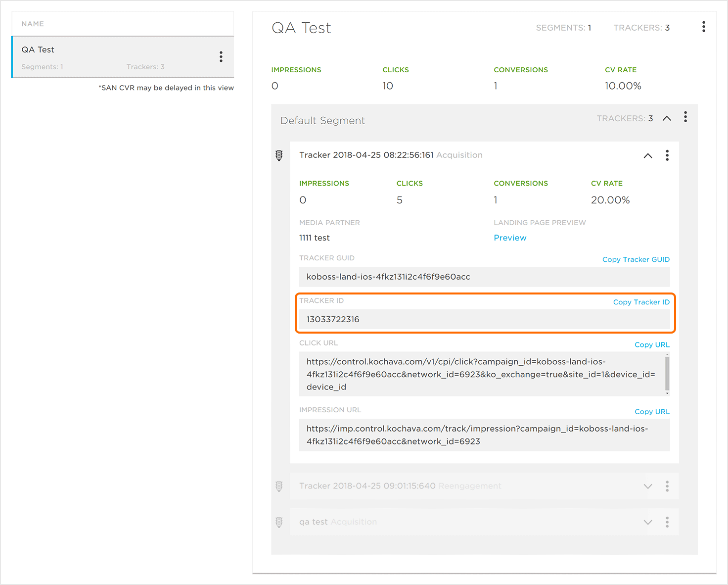Image resolution: width=728 pixels, height=585 pixels.
Task: Click traffic light icon of first Acquisition tracker
Action: click(x=279, y=155)
